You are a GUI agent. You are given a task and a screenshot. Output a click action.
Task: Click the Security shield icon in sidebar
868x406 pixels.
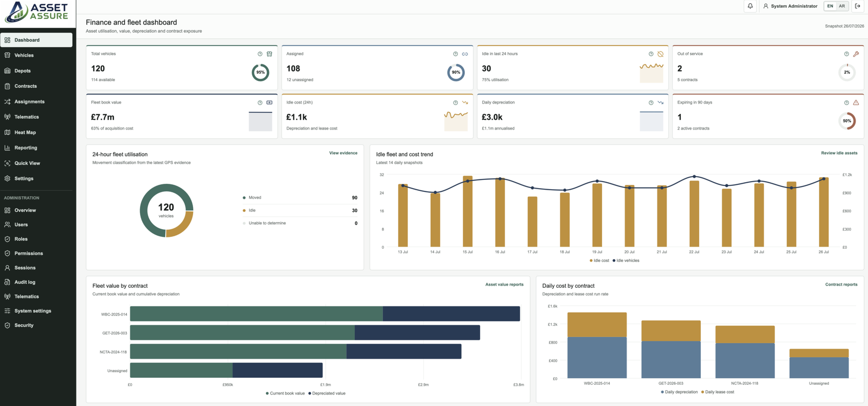coord(7,325)
